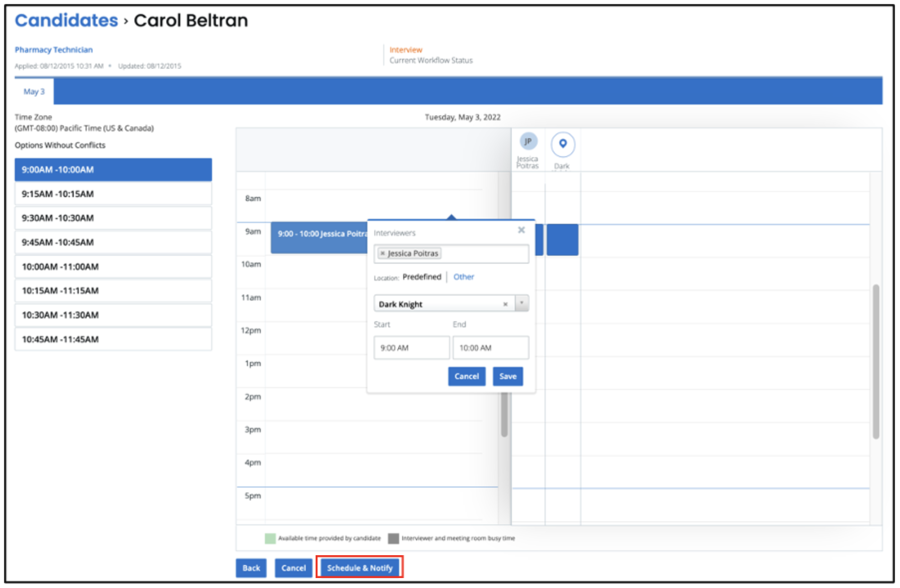The height and width of the screenshot is (588, 900).
Task: Click the JP Jessica Poitras avatar
Action: pos(528,141)
